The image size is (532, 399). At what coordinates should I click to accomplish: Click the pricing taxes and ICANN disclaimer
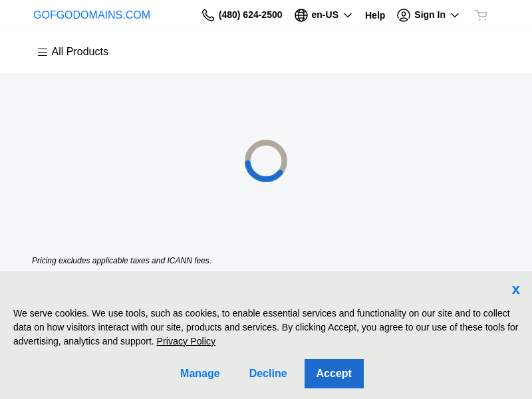(x=122, y=261)
